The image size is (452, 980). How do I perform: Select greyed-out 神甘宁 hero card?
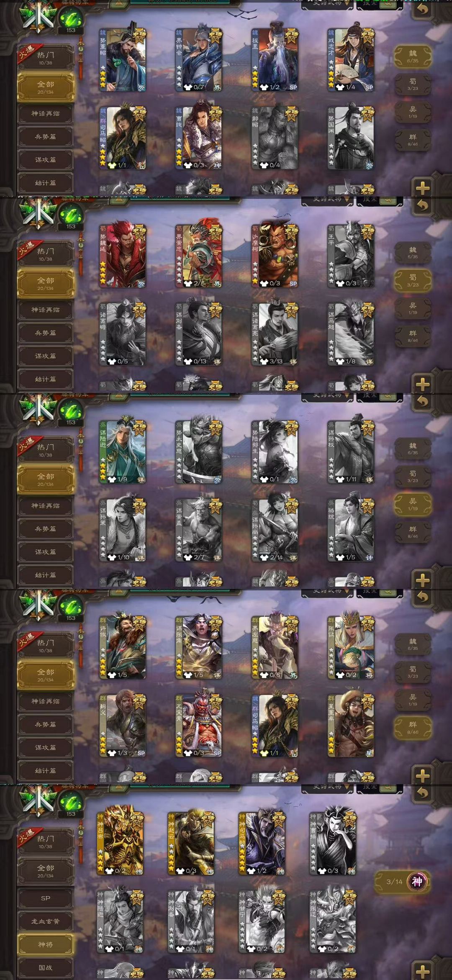coord(262,920)
